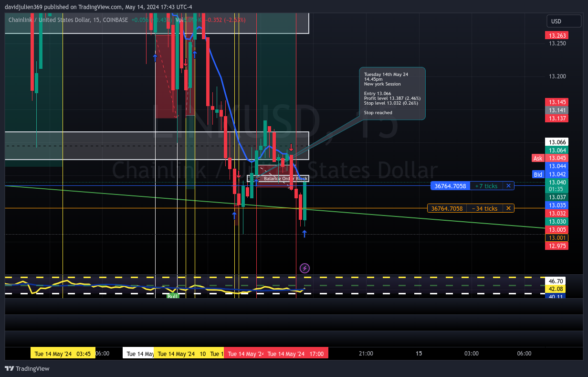Click the 13.250 price scale value

[557, 43]
